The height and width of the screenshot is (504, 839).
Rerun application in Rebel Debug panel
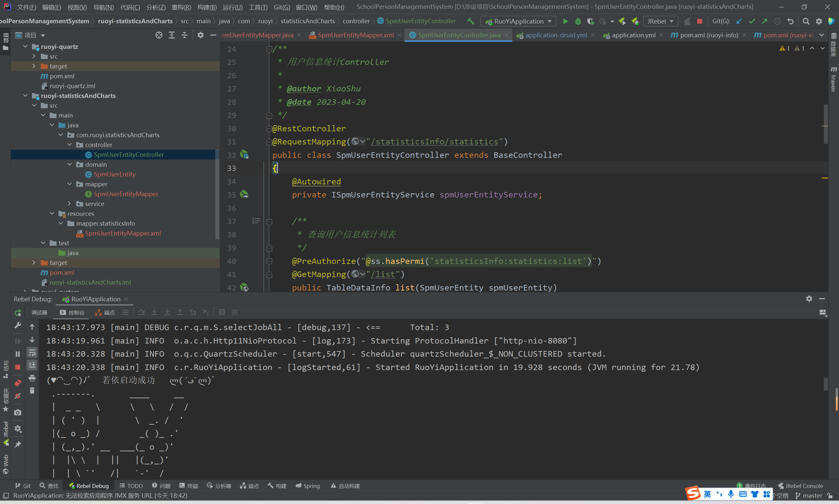(x=18, y=312)
